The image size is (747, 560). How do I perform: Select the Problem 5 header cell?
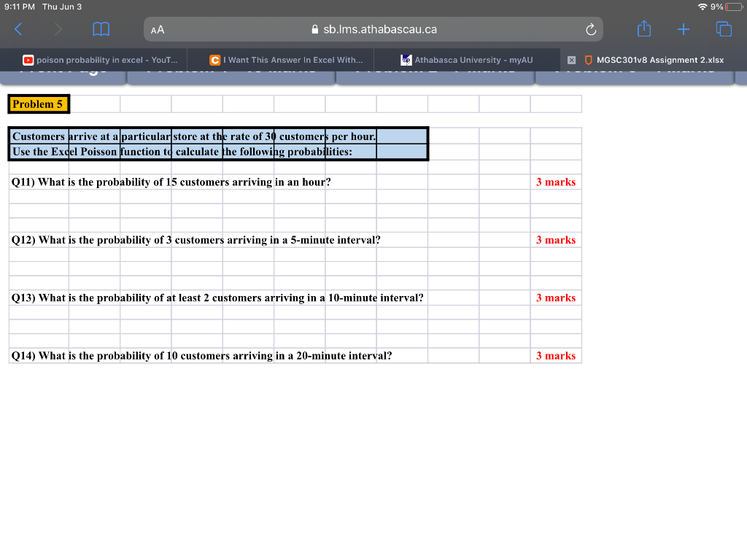point(38,104)
